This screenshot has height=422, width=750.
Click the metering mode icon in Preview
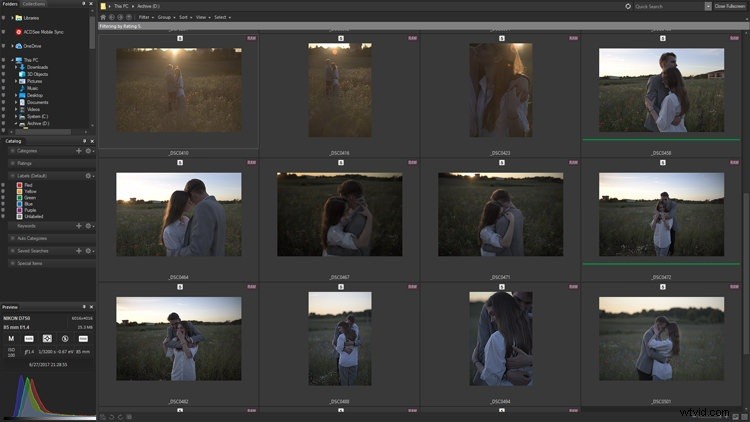(47, 338)
